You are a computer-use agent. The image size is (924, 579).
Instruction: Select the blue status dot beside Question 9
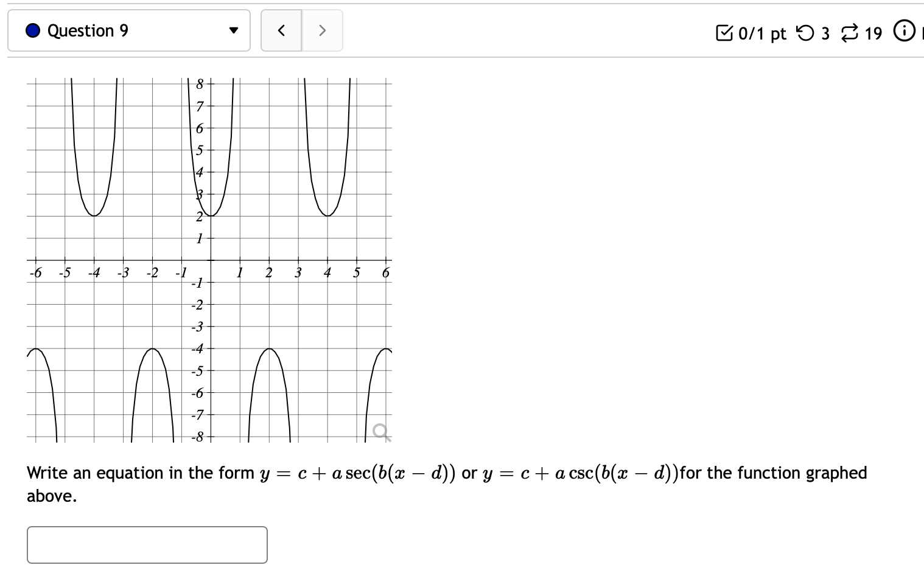pos(32,30)
